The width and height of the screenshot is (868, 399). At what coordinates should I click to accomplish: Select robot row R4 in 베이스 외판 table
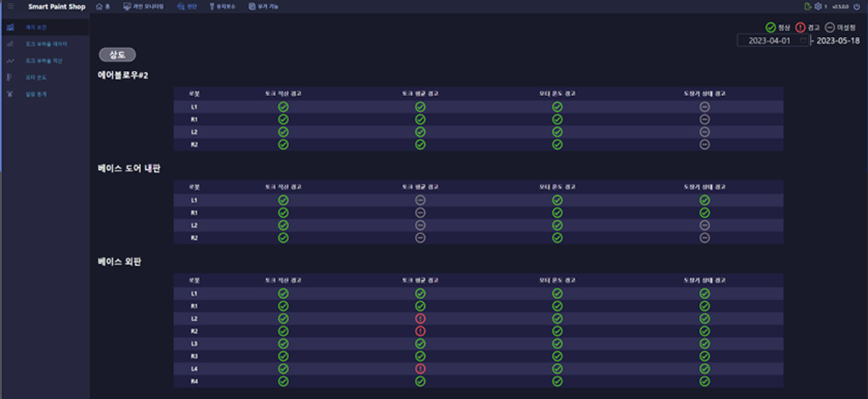tap(478, 381)
